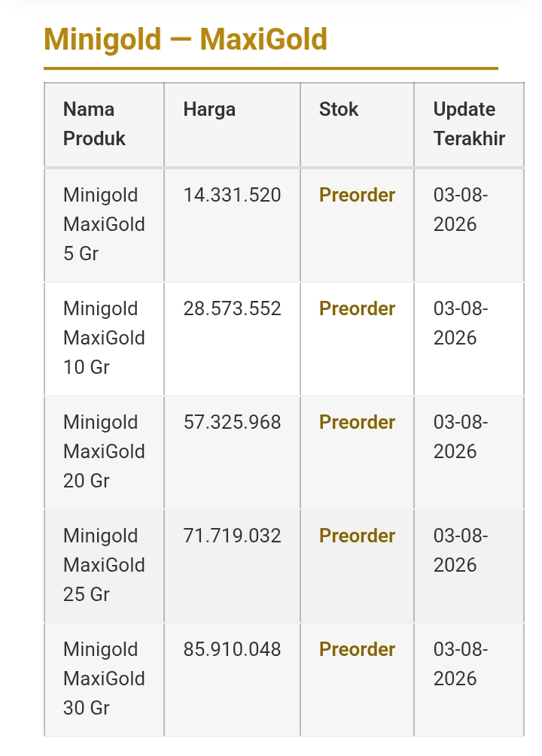Click Preorder status for the 30 Gr row
542x756 pixels.
pyautogui.click(x=357, y=649)
